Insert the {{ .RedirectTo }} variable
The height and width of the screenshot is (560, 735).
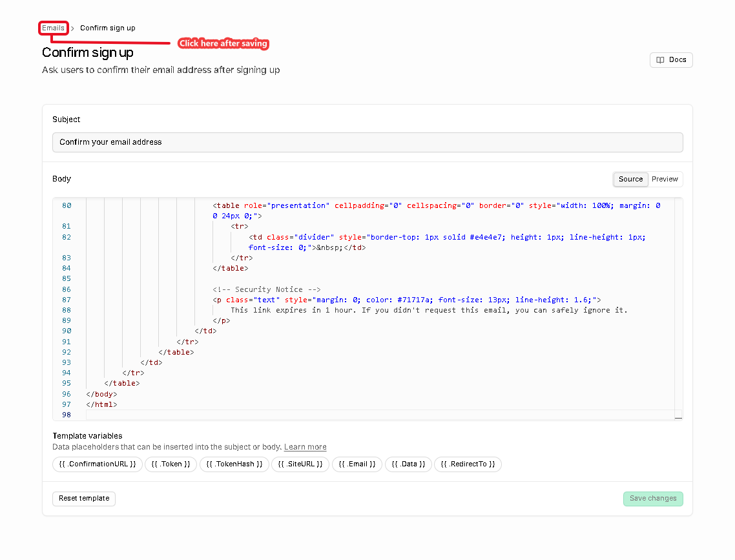pos(468,464)
